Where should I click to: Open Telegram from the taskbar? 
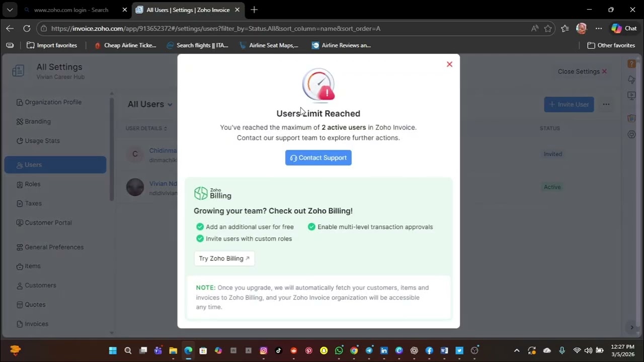(369, 350)
